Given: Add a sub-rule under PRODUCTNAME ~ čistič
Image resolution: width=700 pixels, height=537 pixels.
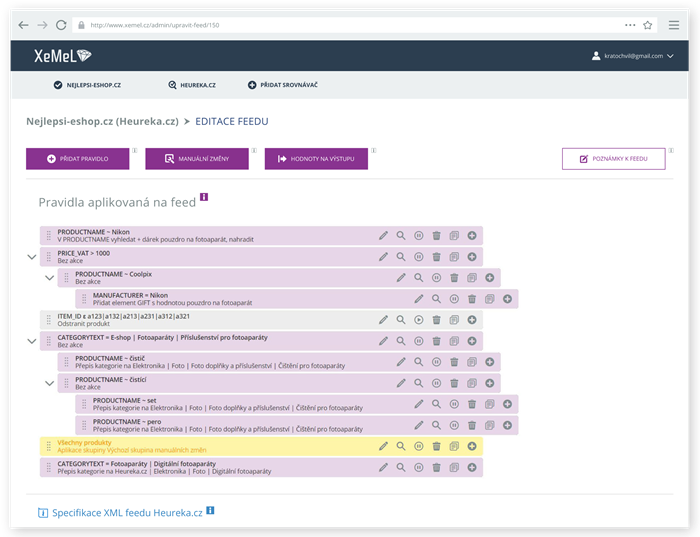Looking at the screenshot, I should click(x=490, y=362).
